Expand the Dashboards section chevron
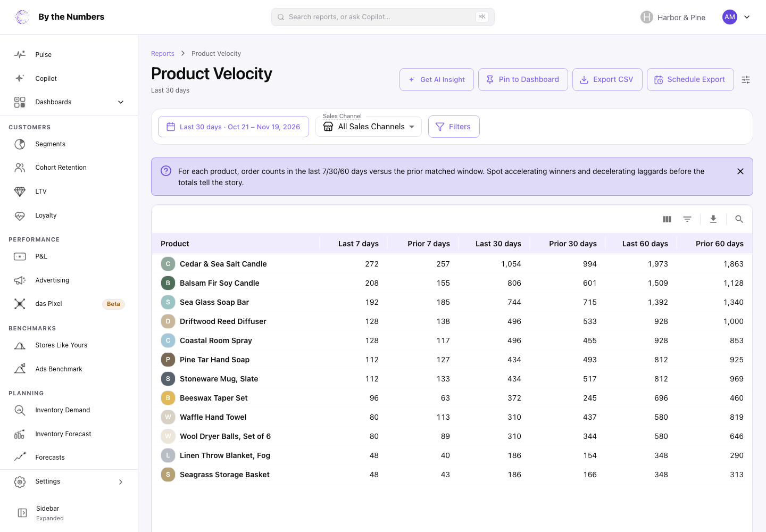Screen dimensions: 766x532 point(121,102)
